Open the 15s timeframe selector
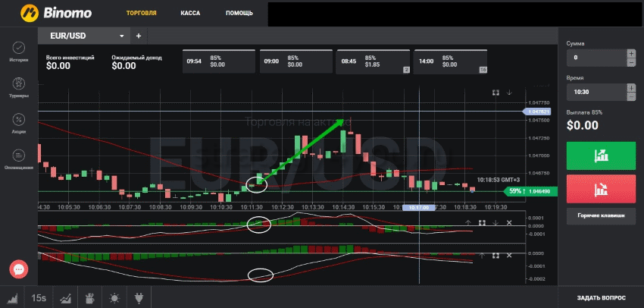The image size is (644, 308). point(38,297)
